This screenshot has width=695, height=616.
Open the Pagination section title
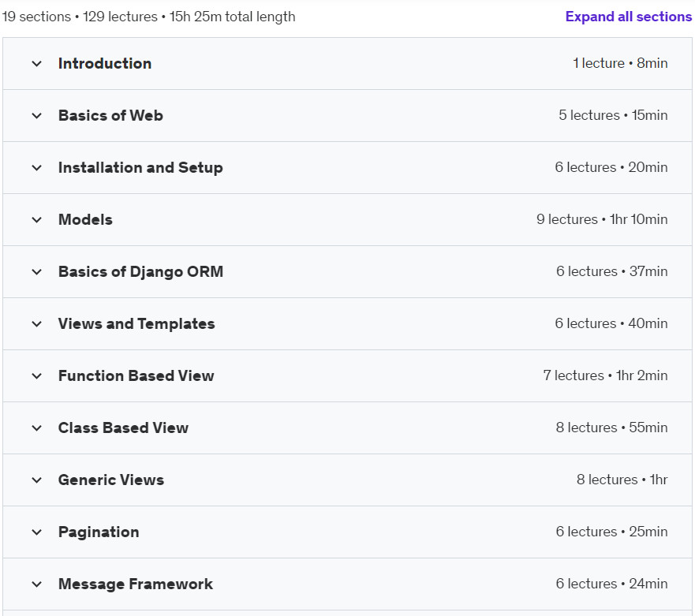pyautogui.click(x=99, y=532)
